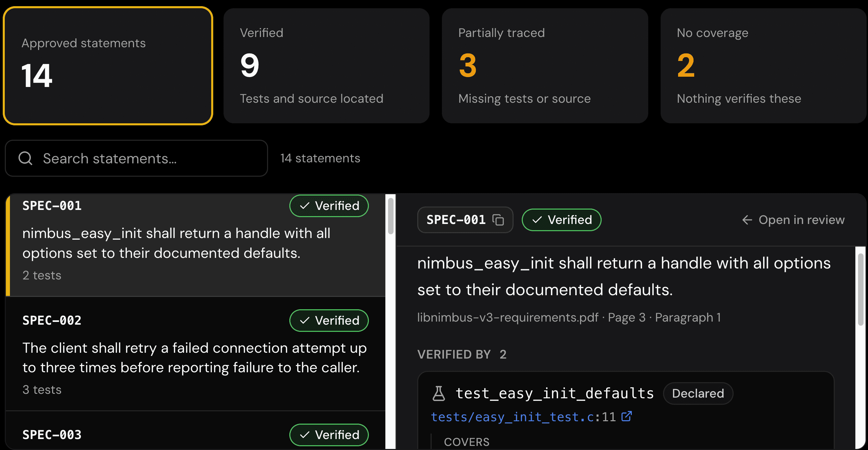Click the '14 statements' count text

[x=320, y=158]
